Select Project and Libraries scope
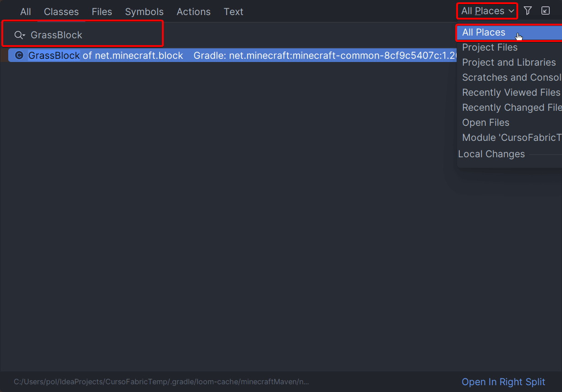This screenshot has width=562, height=392. click(x=509, y=62)
